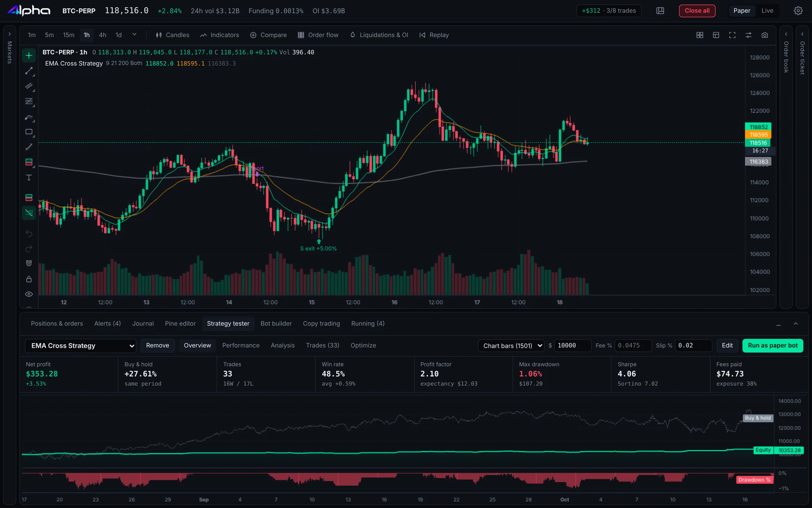The height and width of the screenshot is (508, 812).
Task: Click the initial capital 10000 field
Action: pyautogui.click(x=572, y=346)
